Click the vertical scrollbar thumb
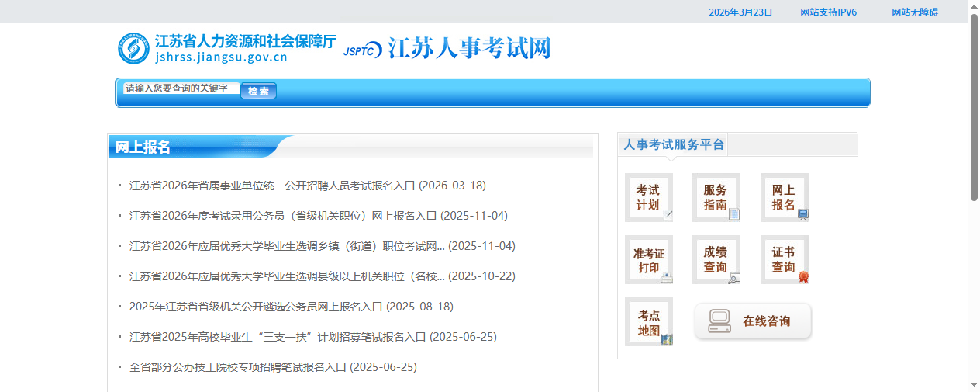The width and height of the screenshot is (980, 392). click(x=974, y=108)
